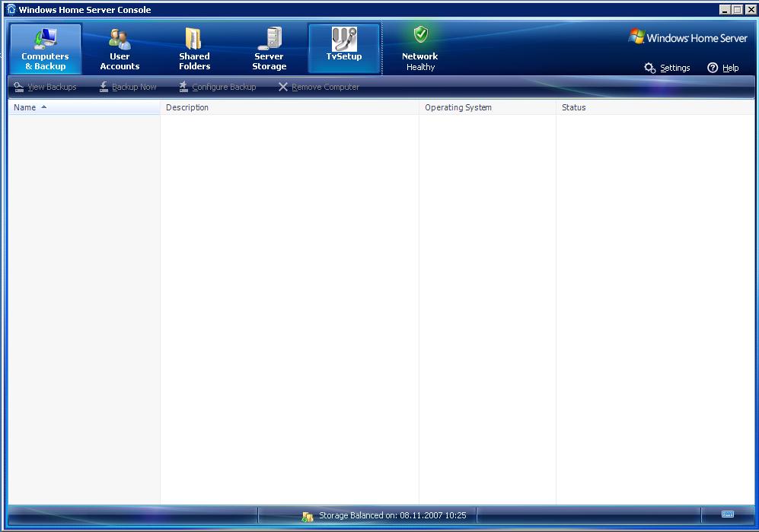Click Storage Balanced on status text
This screenshot has height=532, width=759.
(x=393, y=515)
